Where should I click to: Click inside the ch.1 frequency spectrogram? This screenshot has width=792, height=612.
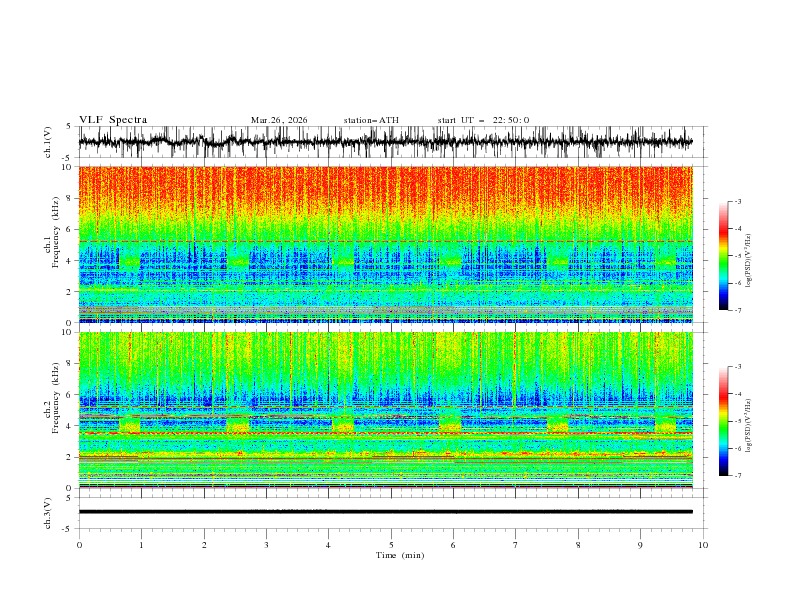tap(385, 244)
